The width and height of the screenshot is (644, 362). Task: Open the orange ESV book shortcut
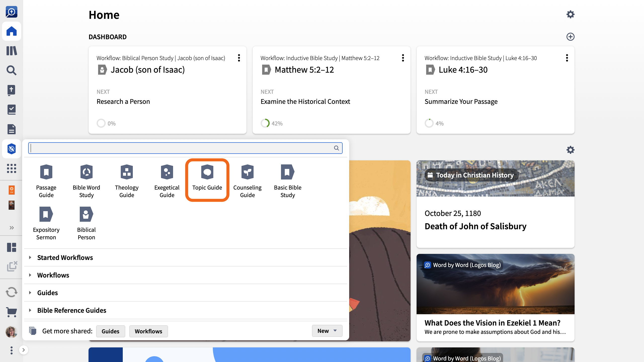pos(12,190)
